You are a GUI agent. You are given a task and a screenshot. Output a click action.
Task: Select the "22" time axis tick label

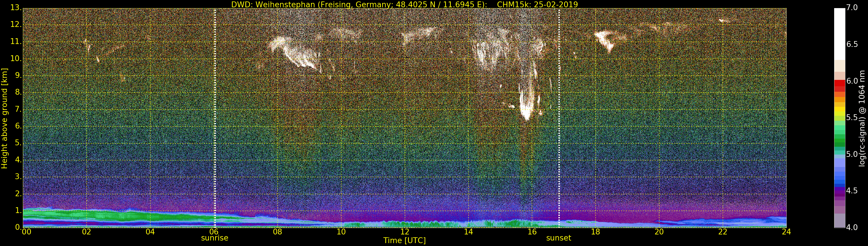pyautogui.click(x=723, y=232)
